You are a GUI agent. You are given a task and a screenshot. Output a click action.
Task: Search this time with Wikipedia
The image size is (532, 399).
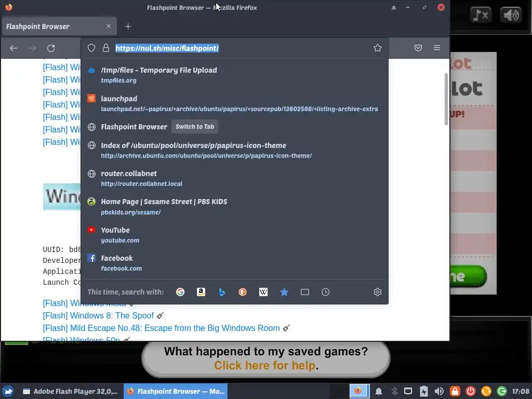[263, 292]
